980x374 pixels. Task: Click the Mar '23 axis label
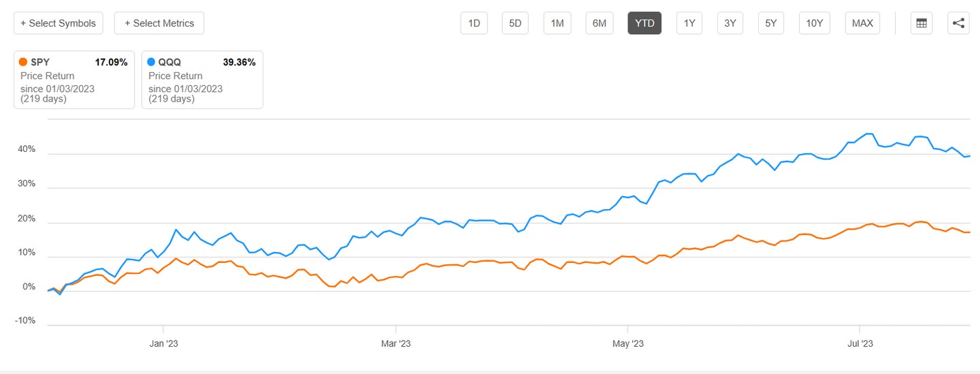click(396, 343)
